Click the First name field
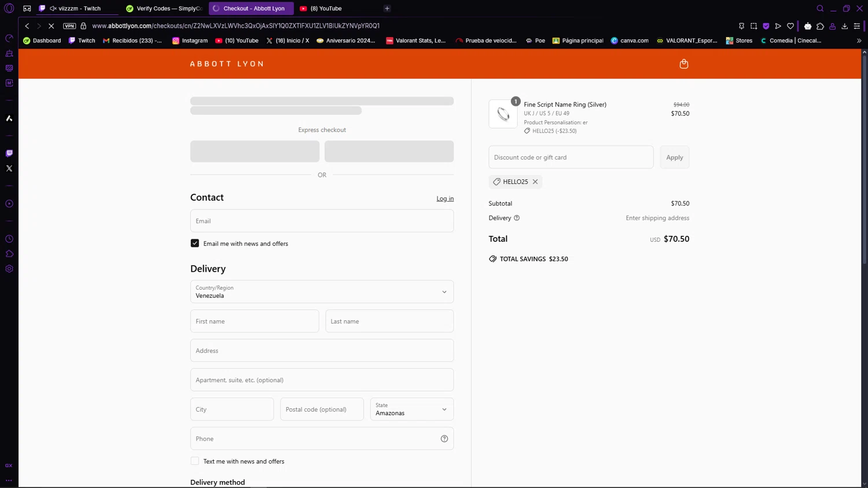Viewport: 868px width, 488px height. coord(255,321)
